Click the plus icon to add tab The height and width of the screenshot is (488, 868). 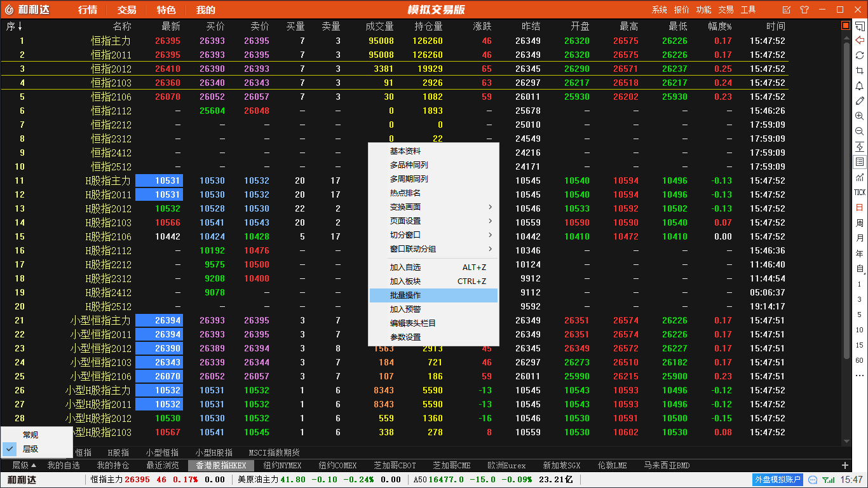tap(845, 466)
